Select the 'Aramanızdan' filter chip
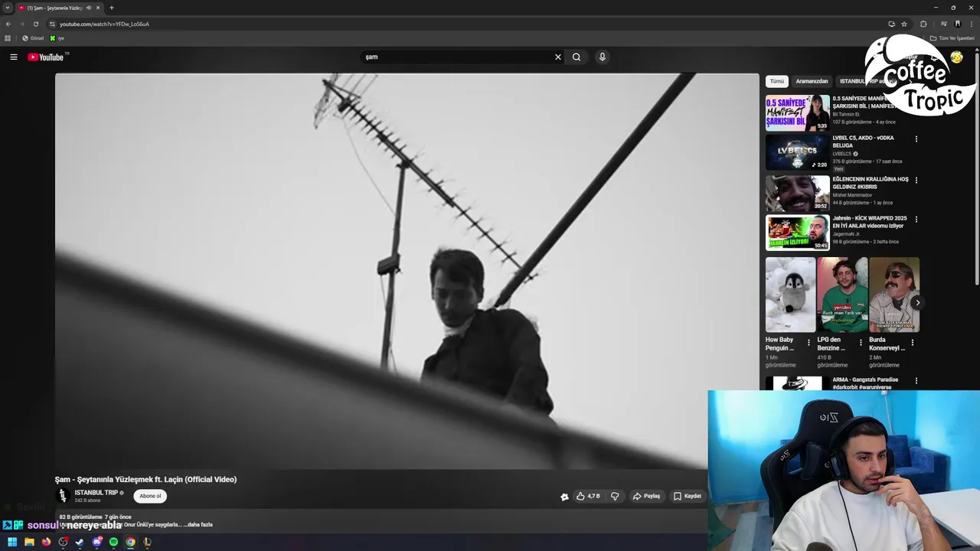 [x=812, y=81]
